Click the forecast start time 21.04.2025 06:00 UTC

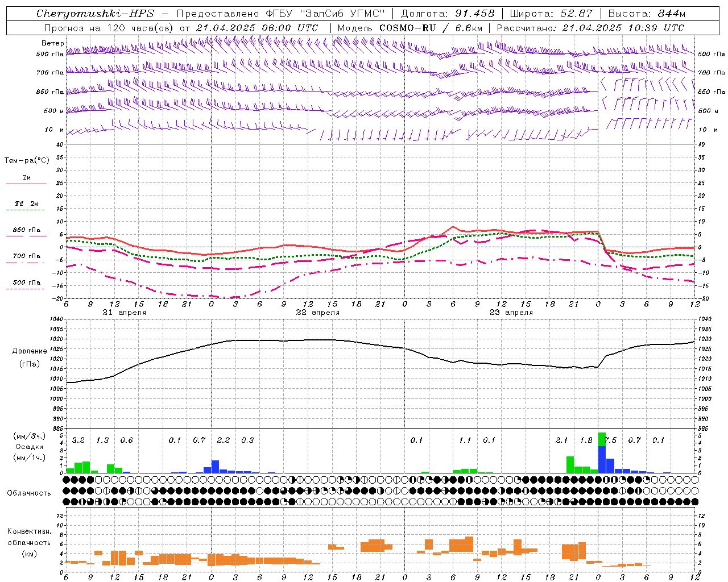pos(257,28)
